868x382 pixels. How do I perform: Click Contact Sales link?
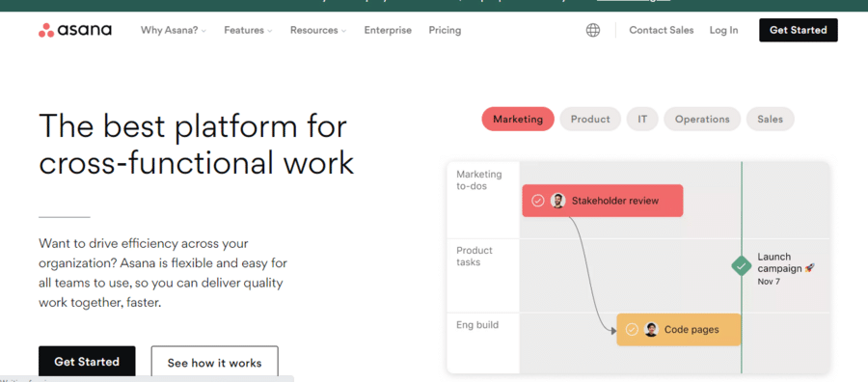661,30
